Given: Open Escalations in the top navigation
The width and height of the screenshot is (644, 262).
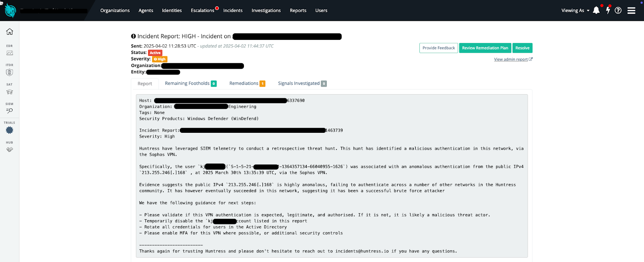Looking at the screenshot, I should pyautogui.click(x=202, y=10).
